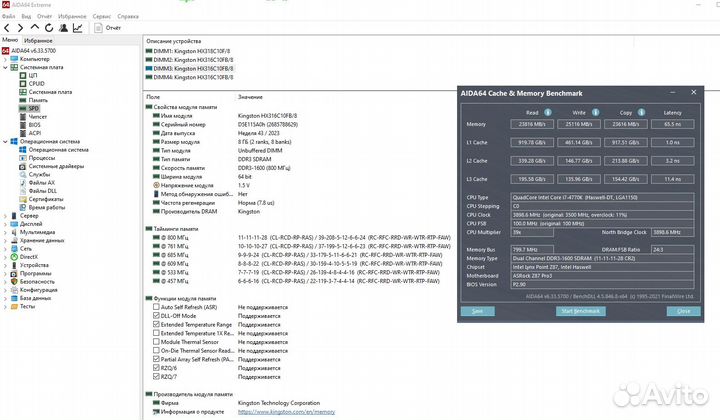Open the Файл menu

click(x=8, y=16)
